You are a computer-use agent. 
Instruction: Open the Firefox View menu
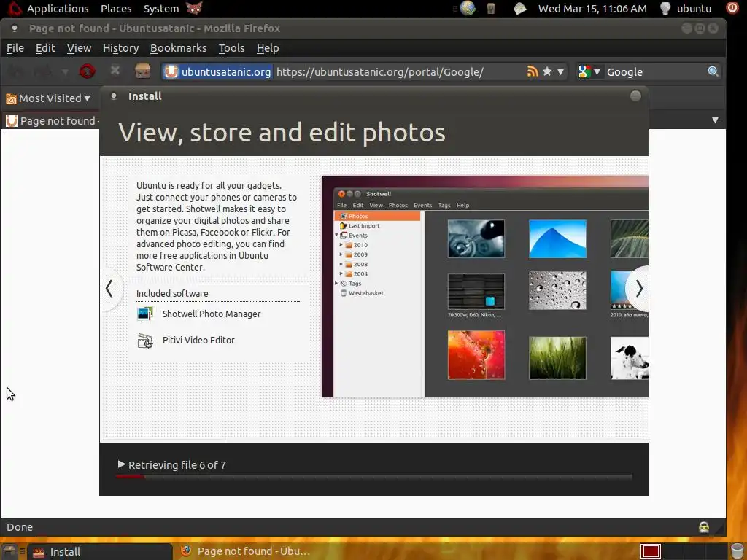[x=79, y=48]
